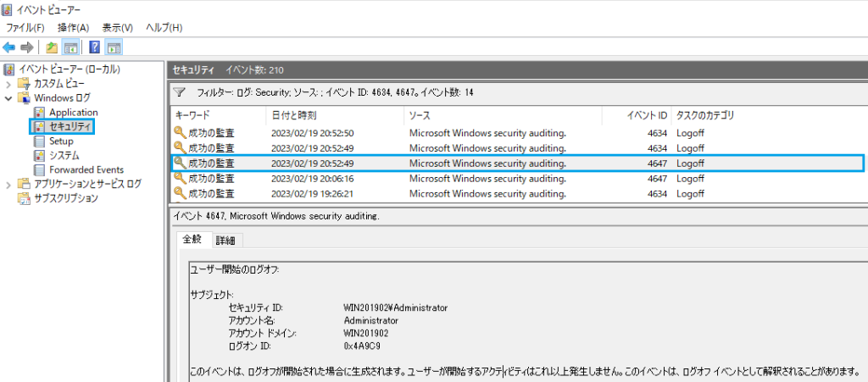This screenshot has height=382, width=868.
Task: Expand the カスタム ビュー node
Action: (x=8, y=84)
